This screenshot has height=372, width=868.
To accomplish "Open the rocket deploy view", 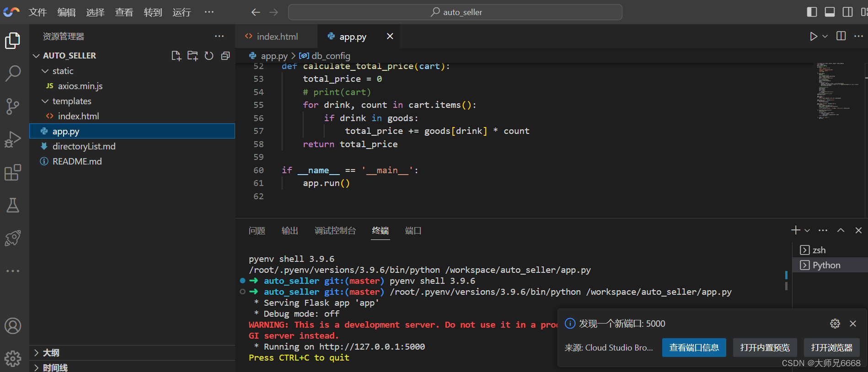I will 13,238.
